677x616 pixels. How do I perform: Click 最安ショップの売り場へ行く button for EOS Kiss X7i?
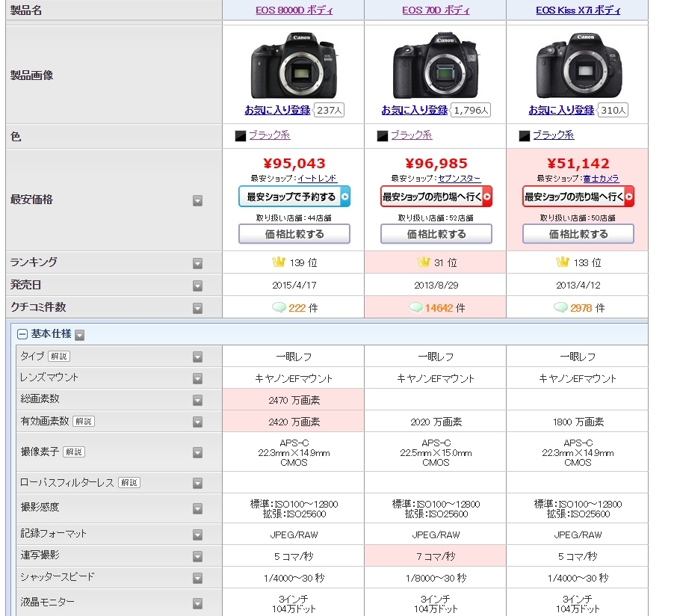(x=578, y=197)
